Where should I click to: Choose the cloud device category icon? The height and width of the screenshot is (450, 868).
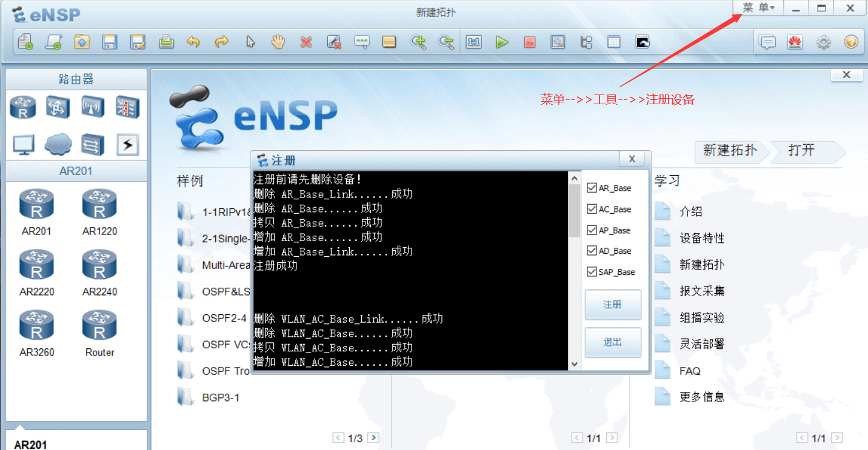(x=58, y=144)
